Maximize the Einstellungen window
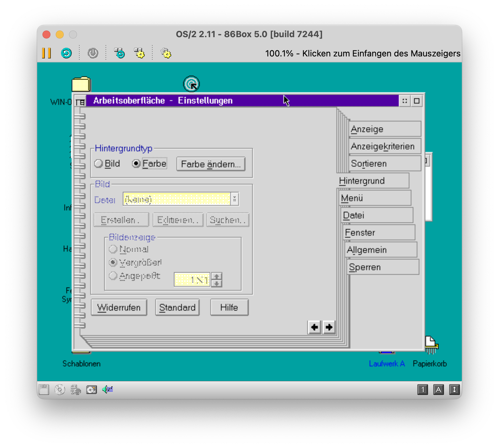Image resolution: width=499 pixels, height=448 pixels. click(417, 101)
